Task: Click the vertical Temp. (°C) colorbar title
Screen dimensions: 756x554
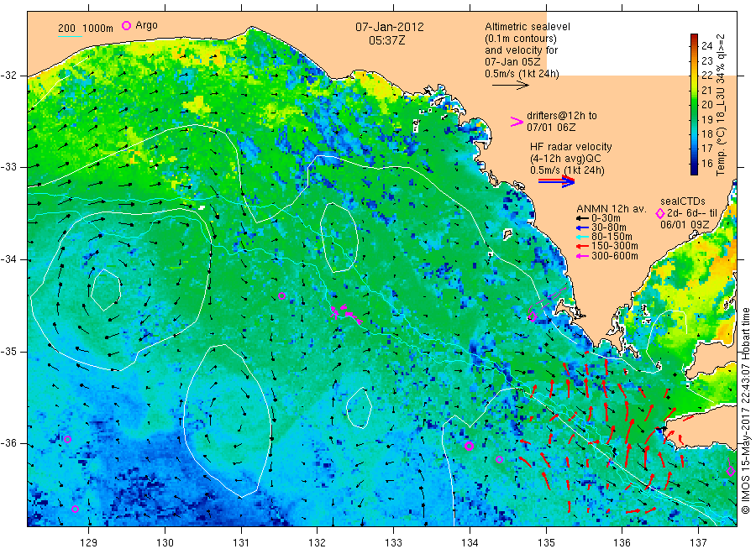Action: coord(721,105)
